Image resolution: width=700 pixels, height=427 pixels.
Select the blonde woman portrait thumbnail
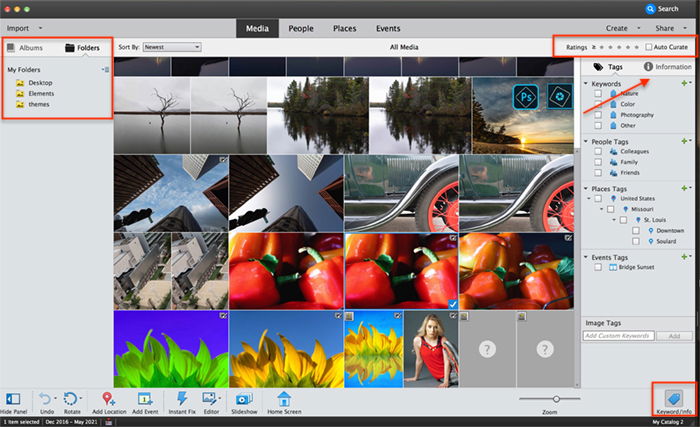(x=431, y=349)
